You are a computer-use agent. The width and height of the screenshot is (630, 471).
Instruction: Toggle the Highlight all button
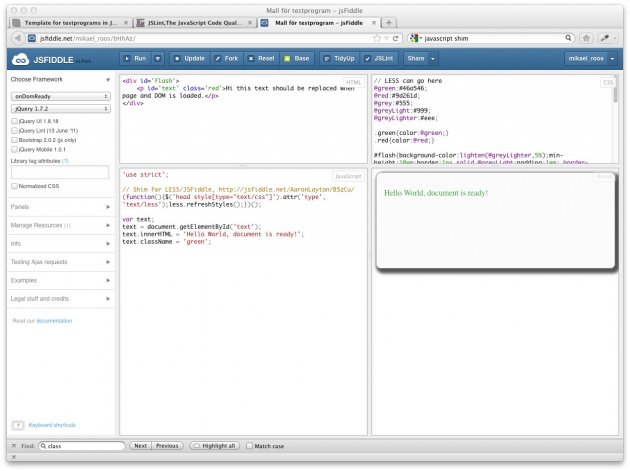tap(215, 446)
